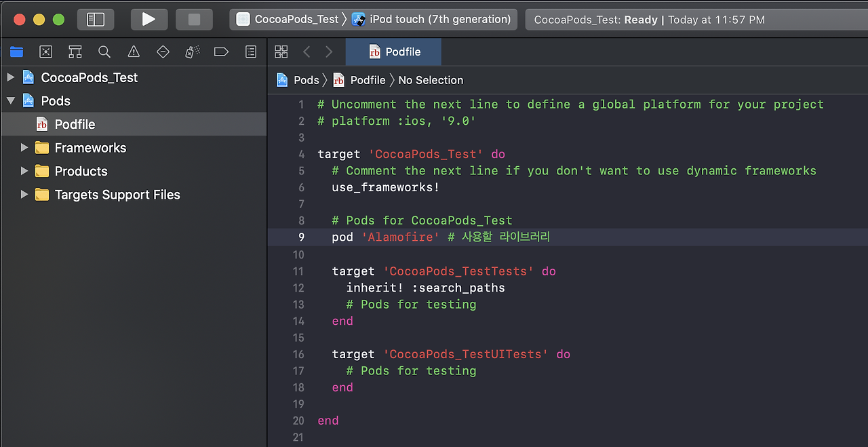
Task: Expand the Targets Support Files folder
Action: click(24, 195)
